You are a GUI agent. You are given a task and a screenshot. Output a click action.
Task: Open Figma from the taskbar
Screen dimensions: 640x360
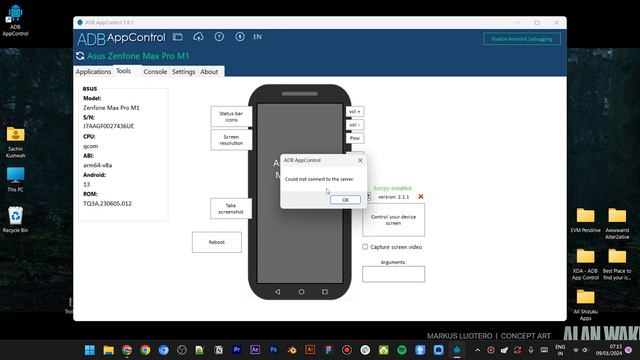[x=329, y=350]
